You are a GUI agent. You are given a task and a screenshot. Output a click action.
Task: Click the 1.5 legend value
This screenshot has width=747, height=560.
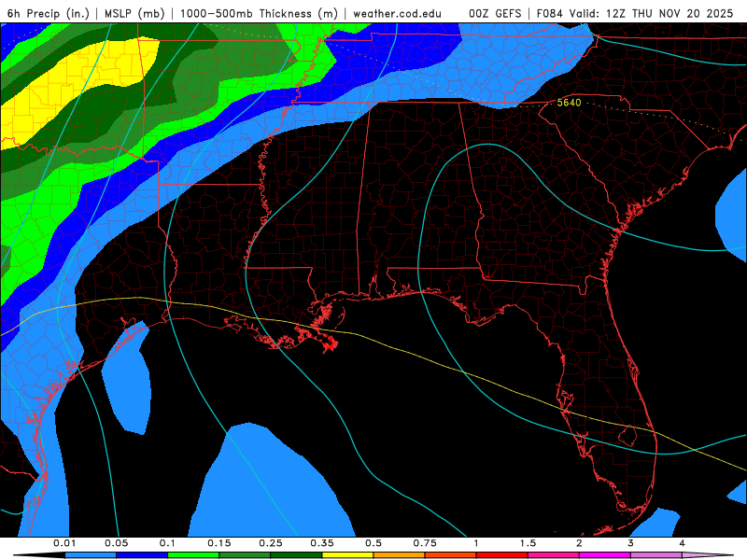click(x=528, y=543)
